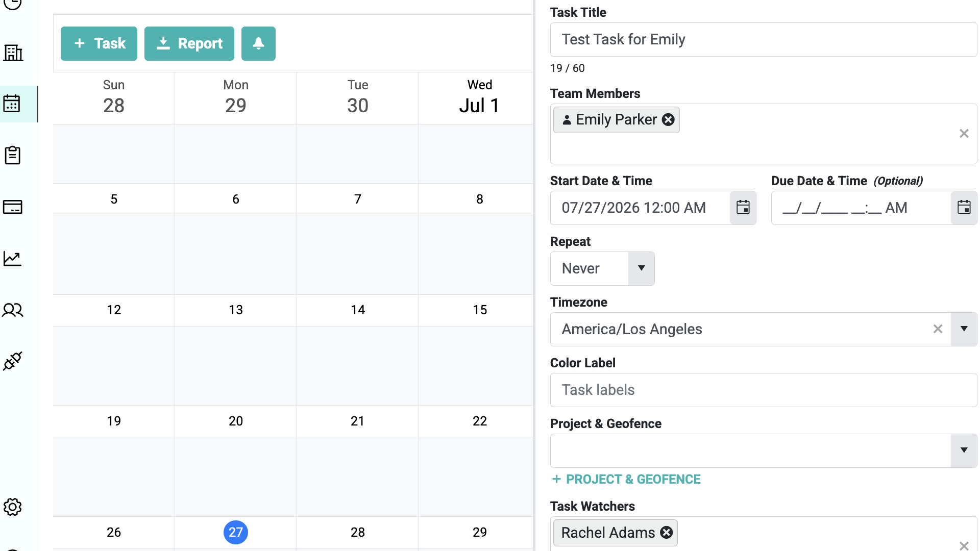Select Tue 30 column header
Viewport: 980px width, 551px height.
[x=358, y=97]
